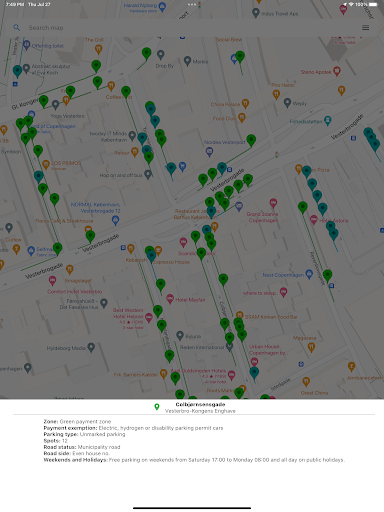Select the Hyldeborg Media place marker
Viewport: 384px width, 512px height.
(x=91, y=347)
